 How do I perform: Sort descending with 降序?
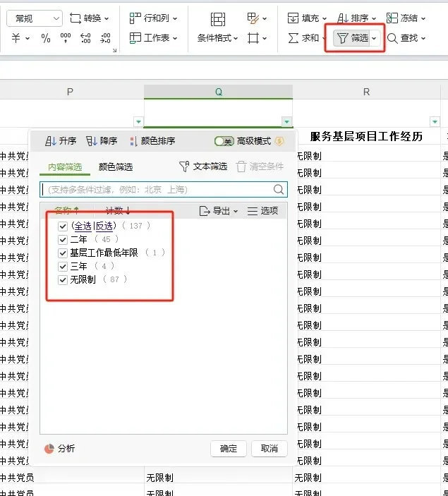(x=102, y=141)
